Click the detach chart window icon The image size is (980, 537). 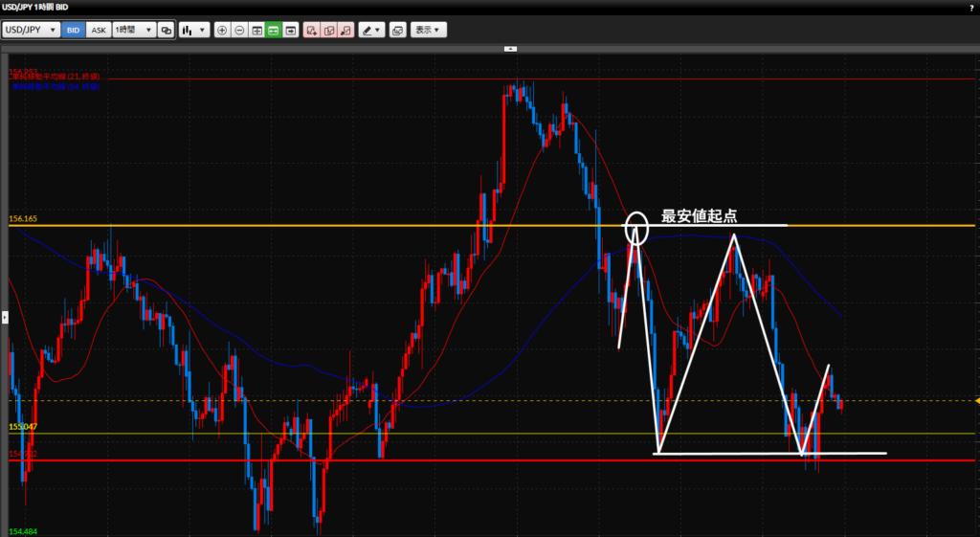(398, 30)
